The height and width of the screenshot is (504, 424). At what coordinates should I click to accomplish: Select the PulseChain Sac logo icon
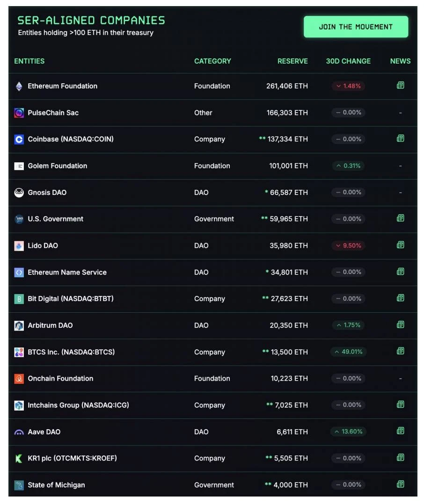[x=20, y=113]
